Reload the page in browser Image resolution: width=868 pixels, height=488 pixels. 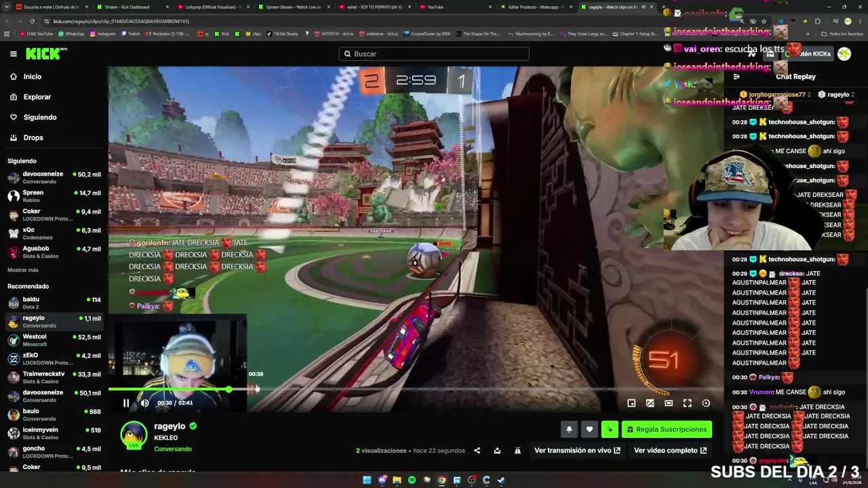[32, 21]
